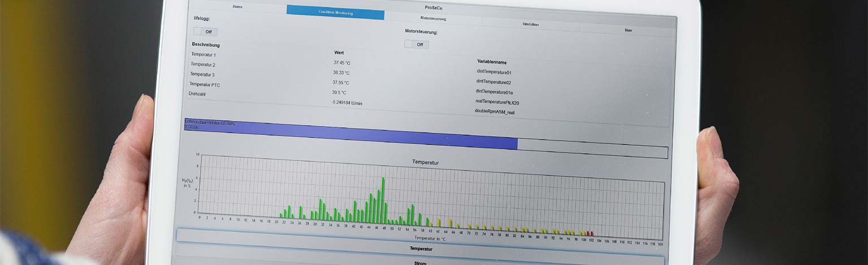Click the 39.5 °C value
The width and height of the screenshot is (868, 265).
339,92
